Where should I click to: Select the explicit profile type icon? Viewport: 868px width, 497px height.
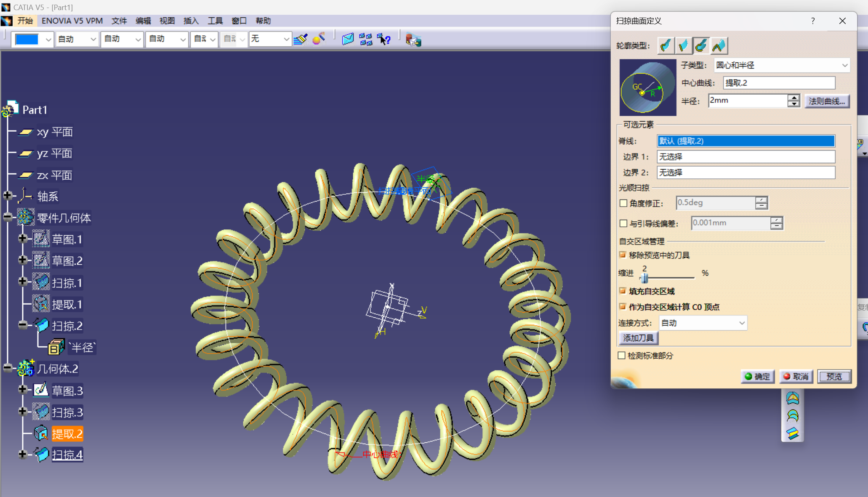click(x=666, y=45)
